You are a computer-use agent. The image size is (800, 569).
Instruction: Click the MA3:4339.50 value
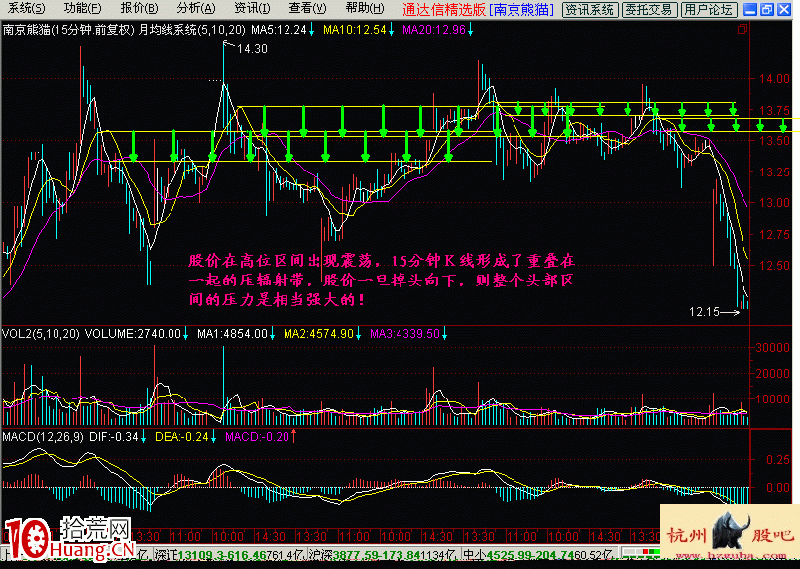tap(405, 334)
